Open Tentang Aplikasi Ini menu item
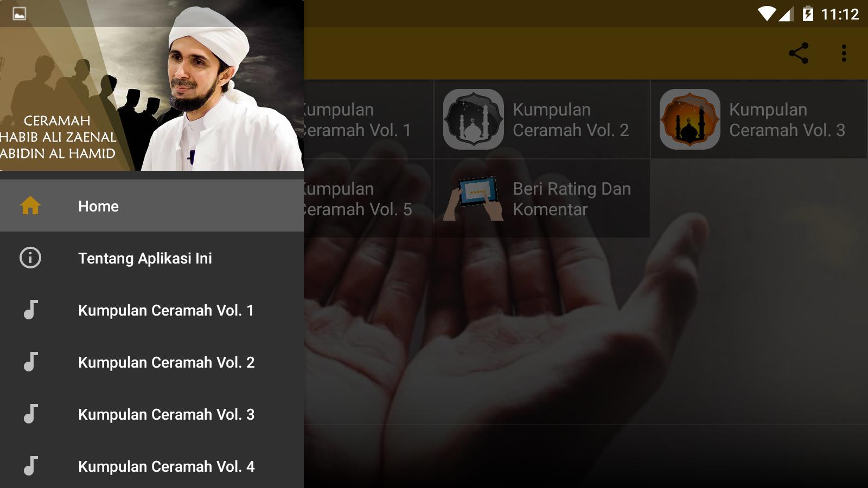Viewport: 868px width, 488px height. pyautogui.click(x=152, y=258)
